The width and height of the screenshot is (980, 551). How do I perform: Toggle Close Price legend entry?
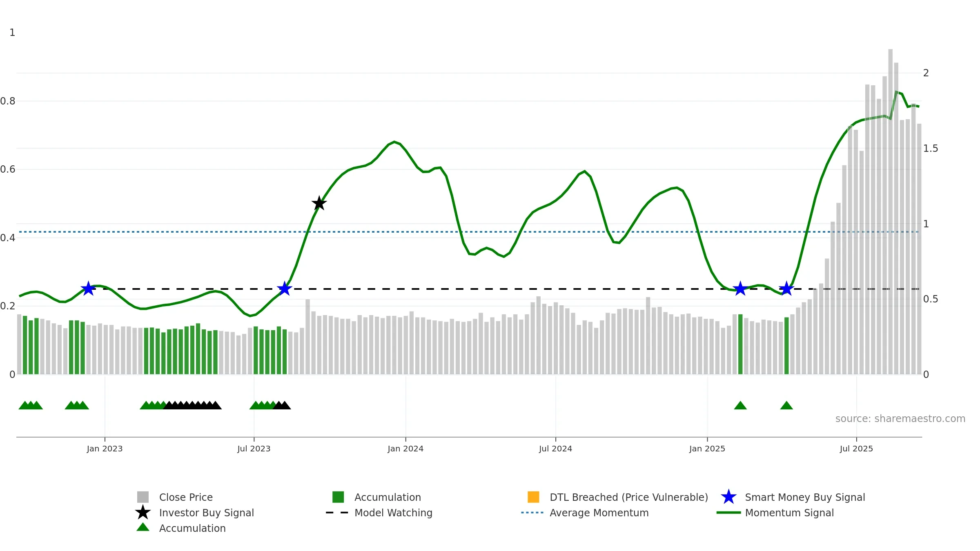(x=175, y=497)
